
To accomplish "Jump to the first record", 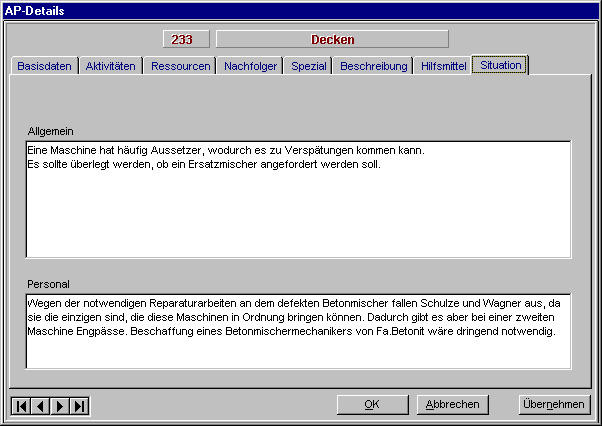I will (21, 405).
